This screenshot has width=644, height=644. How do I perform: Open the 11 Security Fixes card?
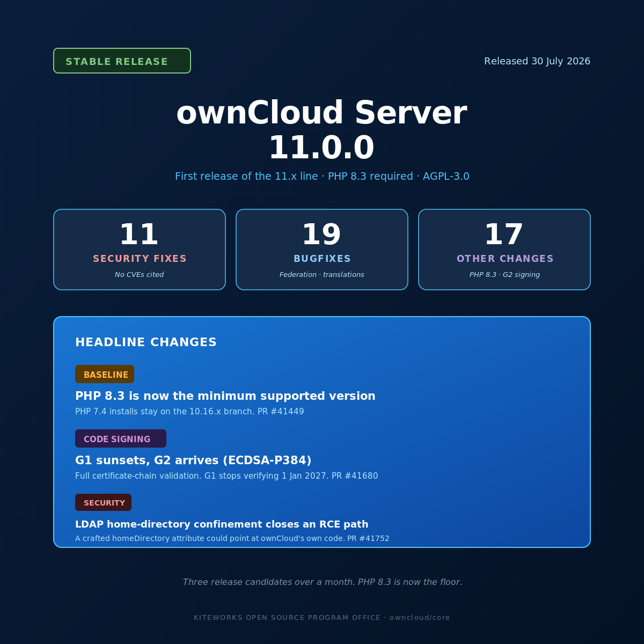coord(140,250)
